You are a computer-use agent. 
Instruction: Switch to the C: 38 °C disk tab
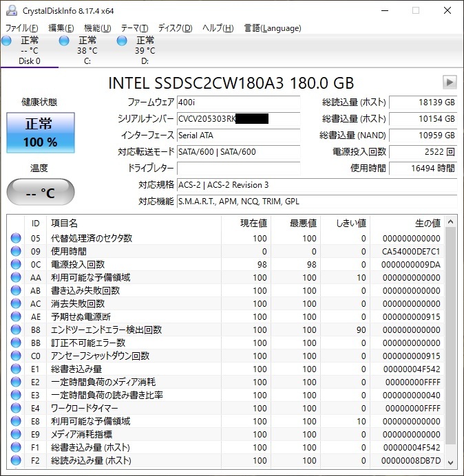pyautogui.click(x=87, y=51)
